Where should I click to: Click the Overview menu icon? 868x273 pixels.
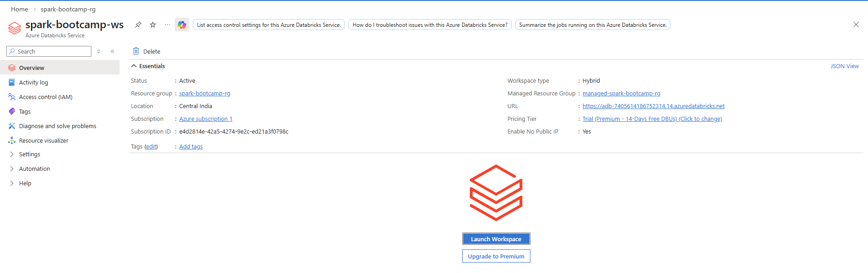tap(12, 68)
